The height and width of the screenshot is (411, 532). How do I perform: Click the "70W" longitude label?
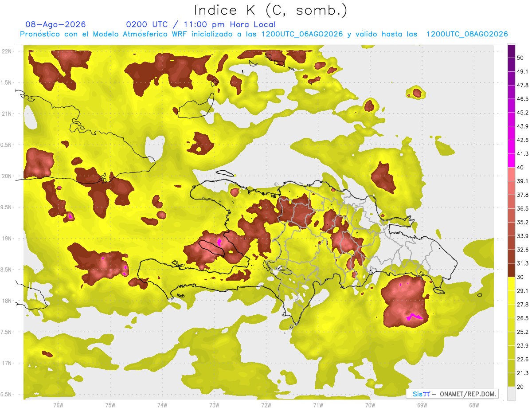[370, 405]
